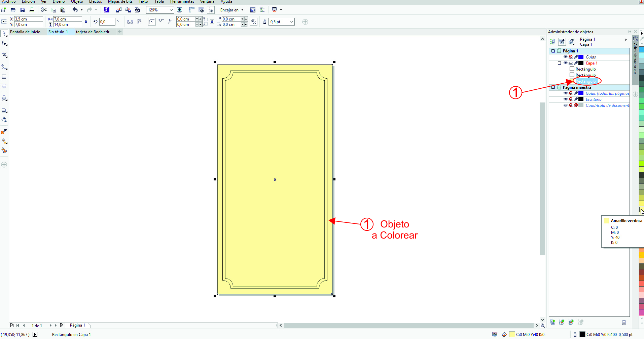Click the Save icon
Viewport: 644px width, 339px height.
23,10
